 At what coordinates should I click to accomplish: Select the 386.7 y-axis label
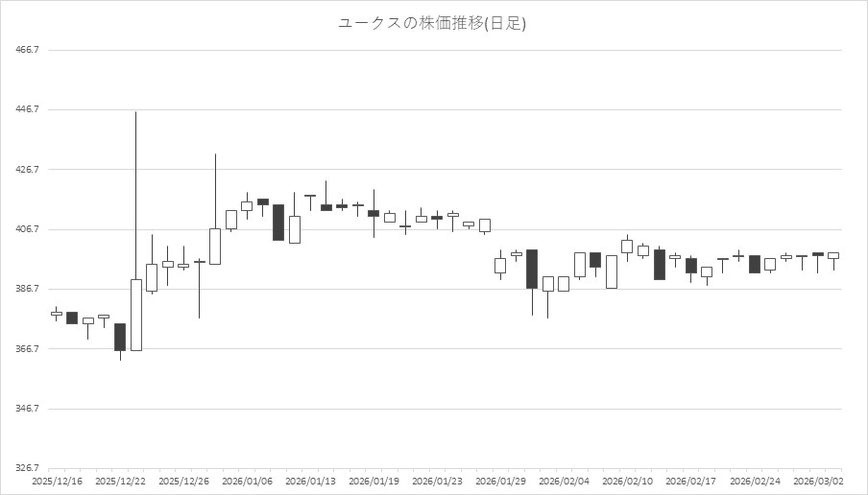click(x=29, y=289)
